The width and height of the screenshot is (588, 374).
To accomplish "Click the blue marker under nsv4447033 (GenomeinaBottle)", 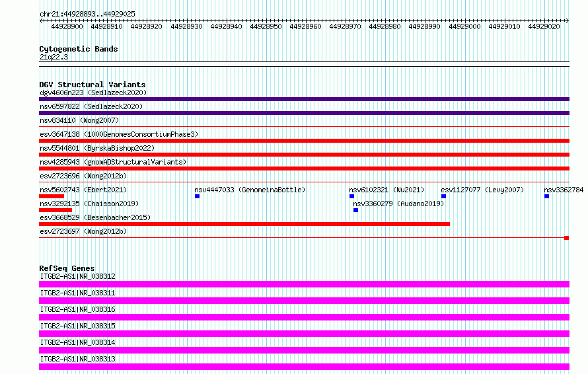I will [x=198, y=196].
